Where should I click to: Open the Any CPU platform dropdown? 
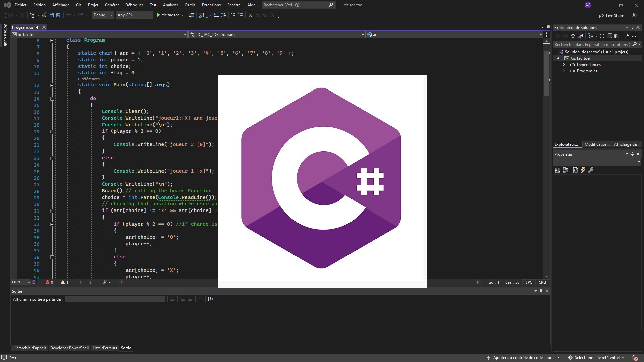(x=135, y=15)
